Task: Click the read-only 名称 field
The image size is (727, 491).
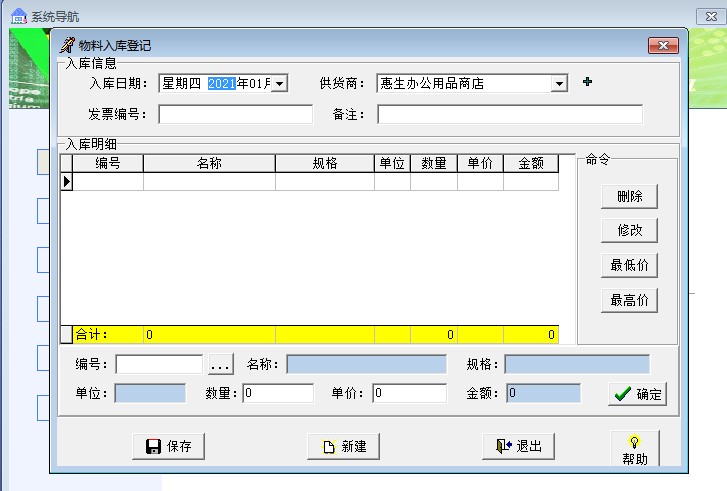Action: coord(367,364)
